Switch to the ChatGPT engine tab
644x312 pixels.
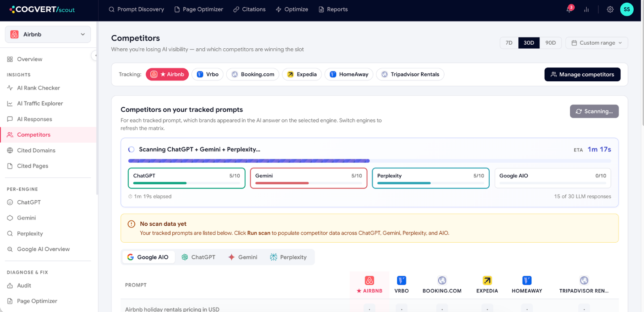tap(199, 257)
